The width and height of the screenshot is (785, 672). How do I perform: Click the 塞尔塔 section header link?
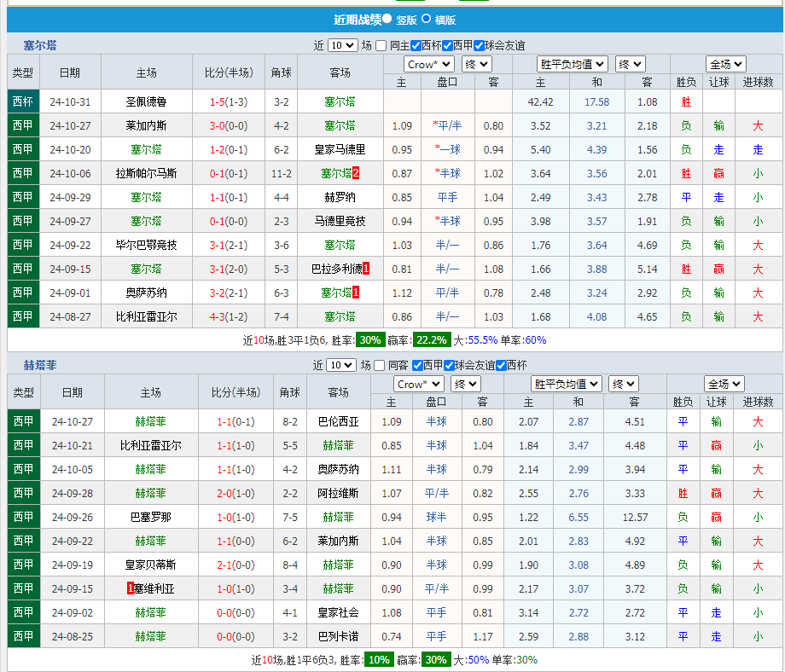click(x=39, y=45)
